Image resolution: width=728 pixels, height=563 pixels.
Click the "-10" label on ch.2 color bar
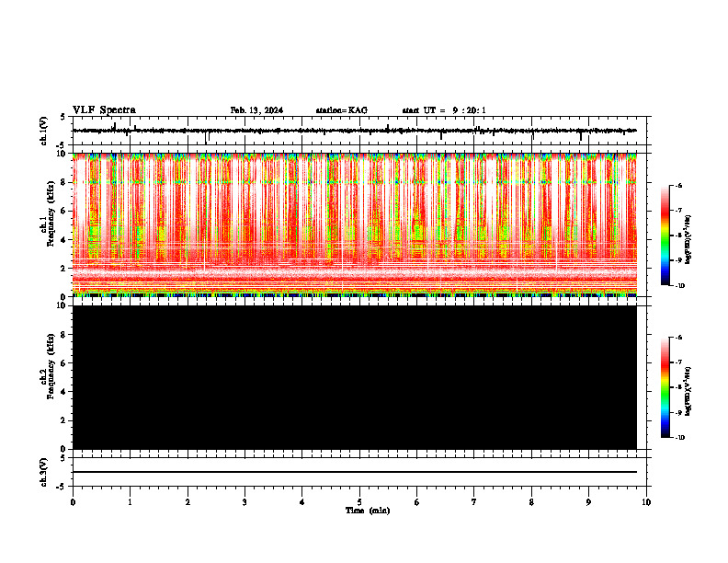pyautogui.click(x=679, y=438)
